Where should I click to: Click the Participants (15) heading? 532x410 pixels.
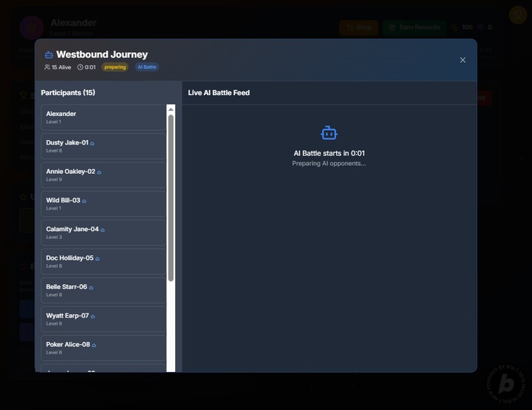click(68, 92)
